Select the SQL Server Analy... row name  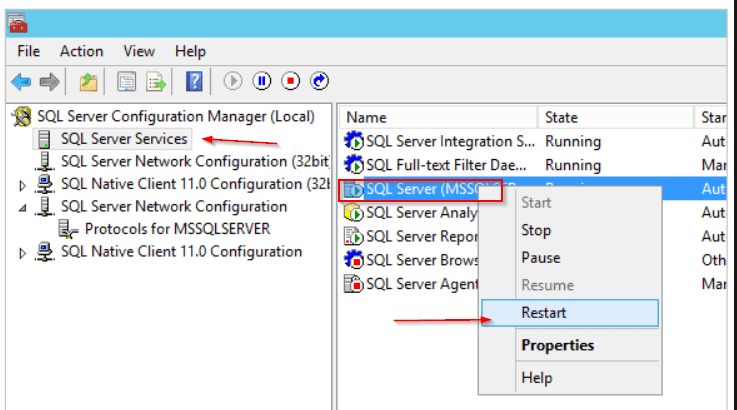422,213
